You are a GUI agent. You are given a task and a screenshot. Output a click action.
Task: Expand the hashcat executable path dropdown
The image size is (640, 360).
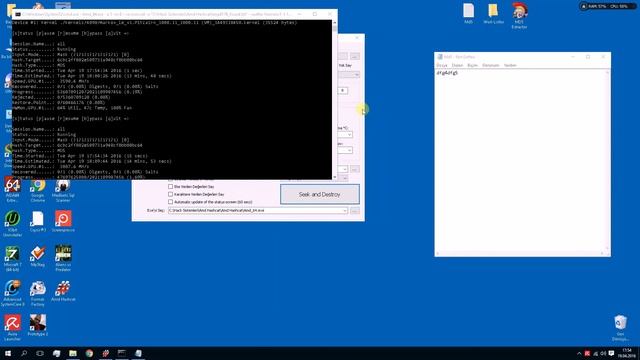(x=344, y=211)
